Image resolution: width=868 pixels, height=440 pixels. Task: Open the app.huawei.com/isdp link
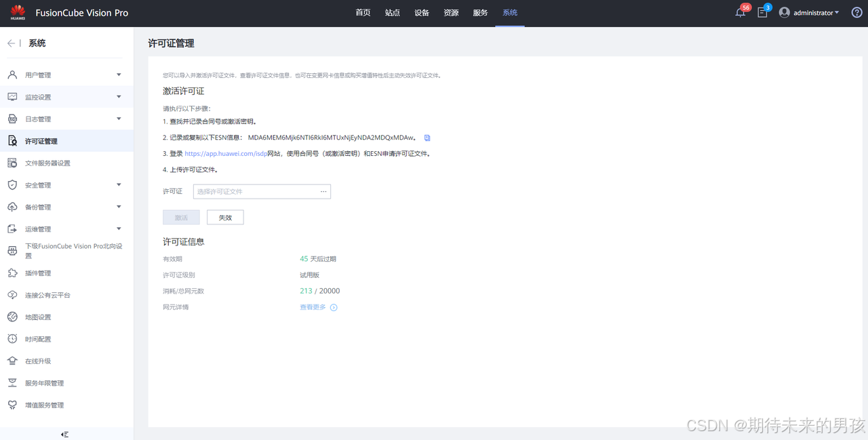point(226,154)
